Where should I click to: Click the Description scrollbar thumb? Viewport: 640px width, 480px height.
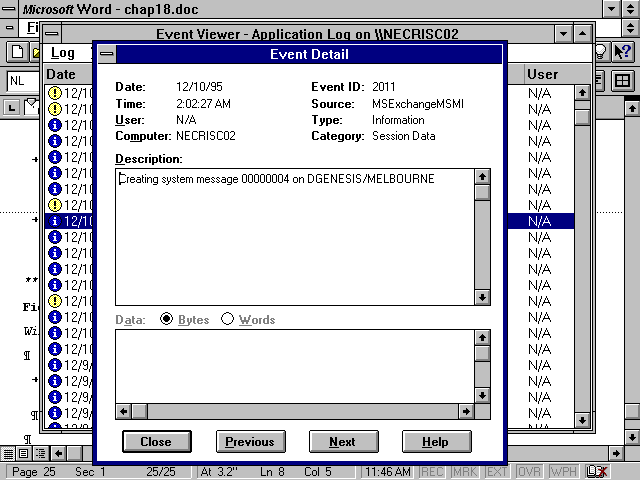[482, 192]
